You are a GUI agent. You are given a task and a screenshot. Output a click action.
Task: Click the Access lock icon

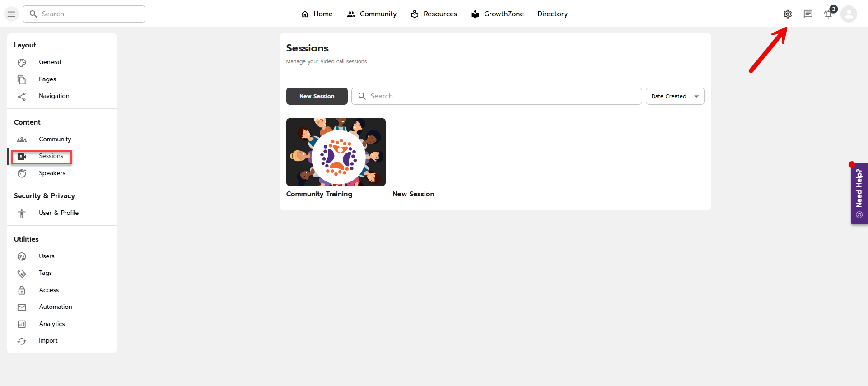[22, 290]
